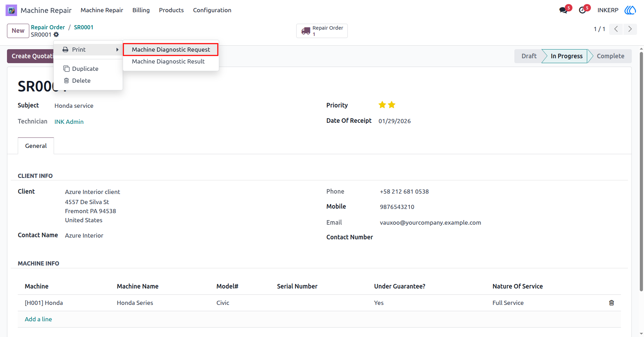The height and width of the screenshot is (337, 644).
Task: Click the Repair Order truck icon
Action: (306, 31)
